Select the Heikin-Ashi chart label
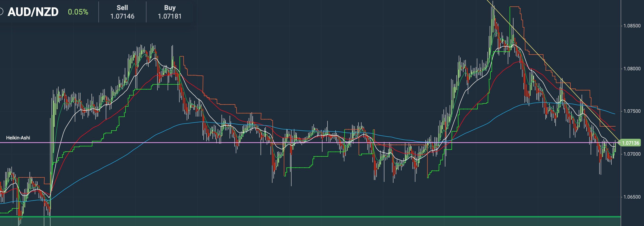Viewport: 644px width, 226px height. click(x=18, y=138)
